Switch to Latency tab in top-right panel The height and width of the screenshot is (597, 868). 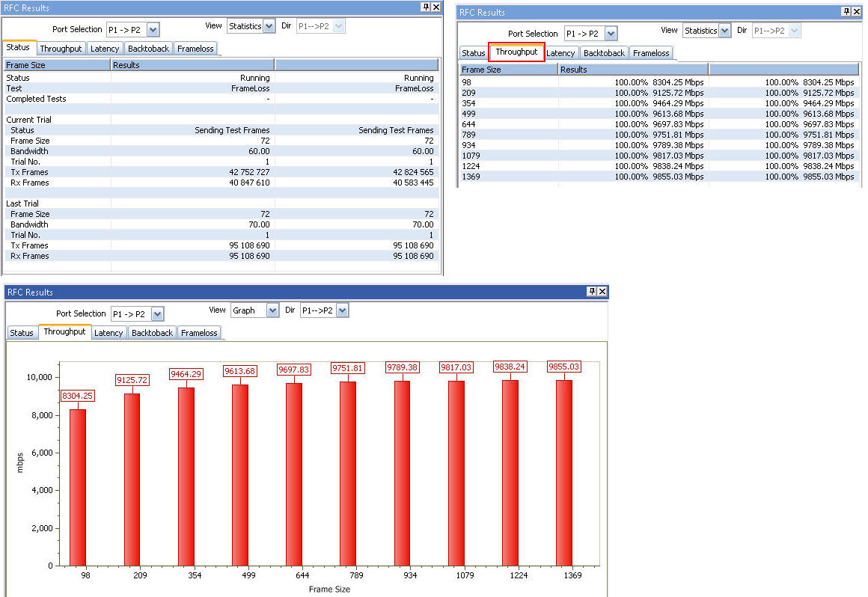560,53
